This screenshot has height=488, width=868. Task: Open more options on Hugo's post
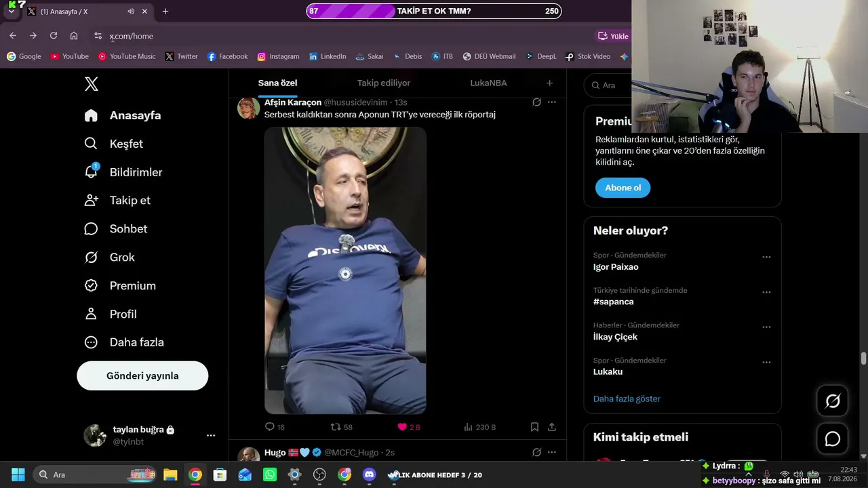click(x=552, y=452)
